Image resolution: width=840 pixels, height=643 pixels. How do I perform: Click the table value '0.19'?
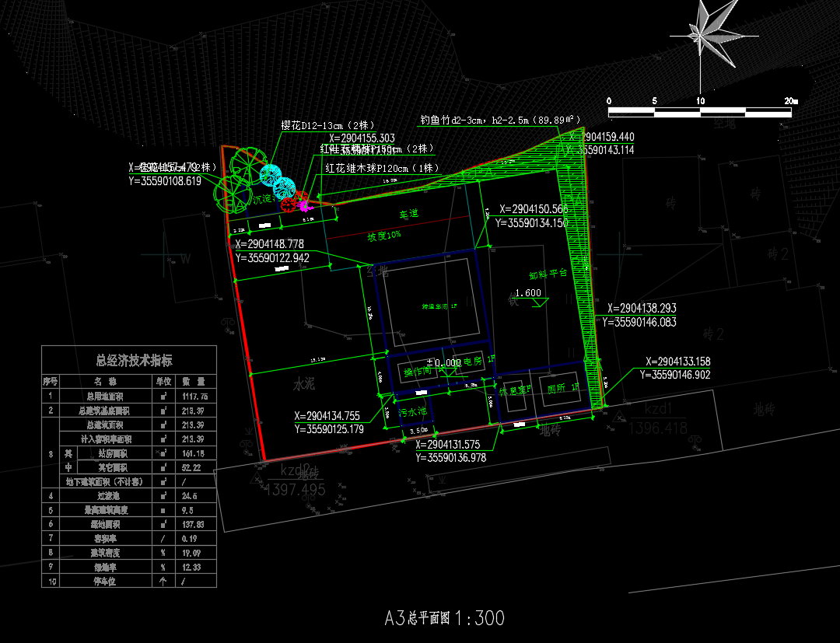(x=189, y=539)
